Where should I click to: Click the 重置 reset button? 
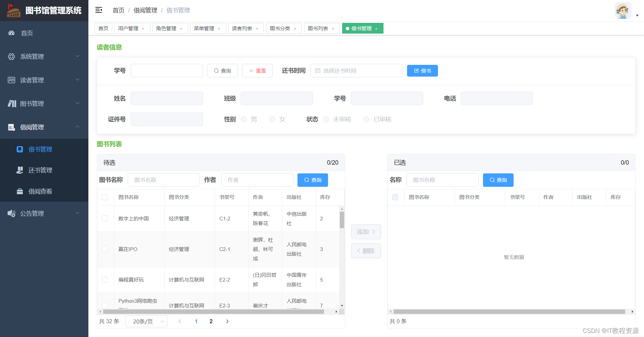[257, 71]
